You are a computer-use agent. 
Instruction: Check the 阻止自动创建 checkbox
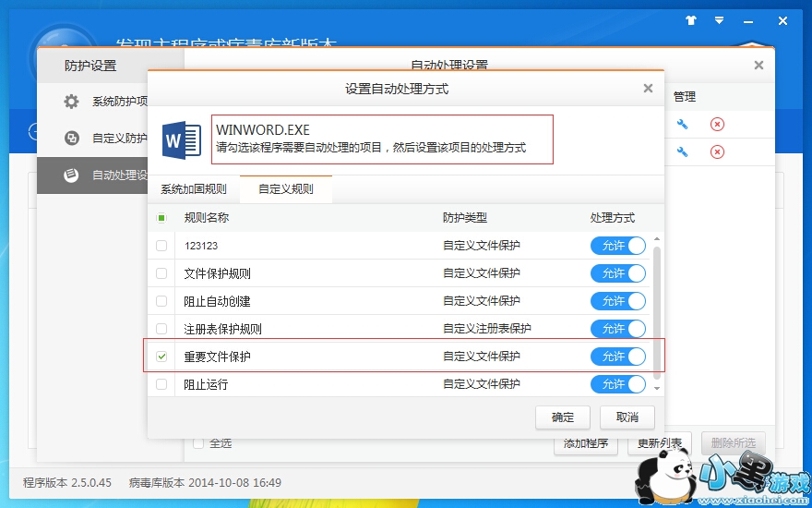tap(161, 301)
